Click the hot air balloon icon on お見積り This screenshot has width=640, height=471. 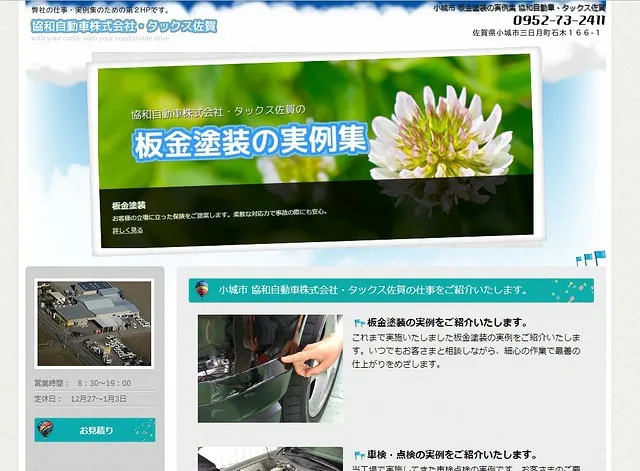click(x=45, y=429)
